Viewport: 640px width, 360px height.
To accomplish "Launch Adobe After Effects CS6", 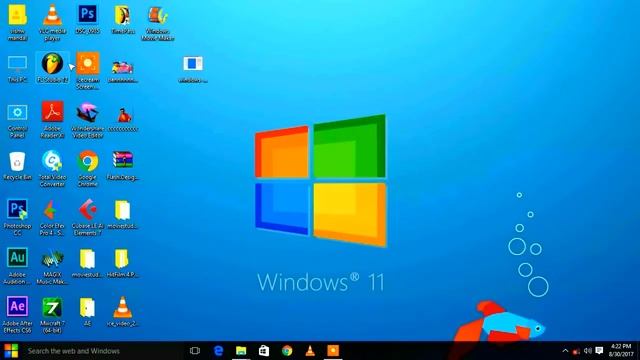I will tap(17, 314).
